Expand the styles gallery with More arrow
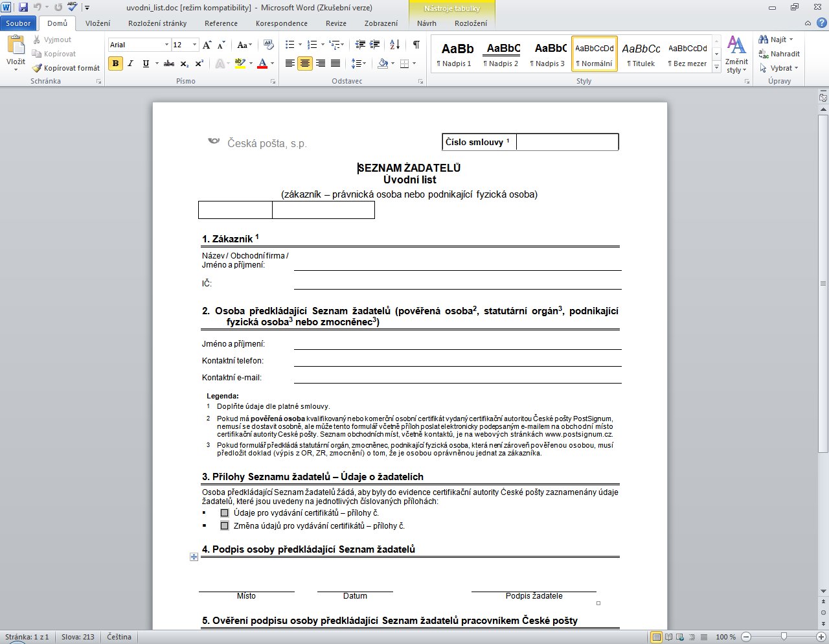Viewport: 829px width, 644px height. pyautogui.click(x=716, y=67)
